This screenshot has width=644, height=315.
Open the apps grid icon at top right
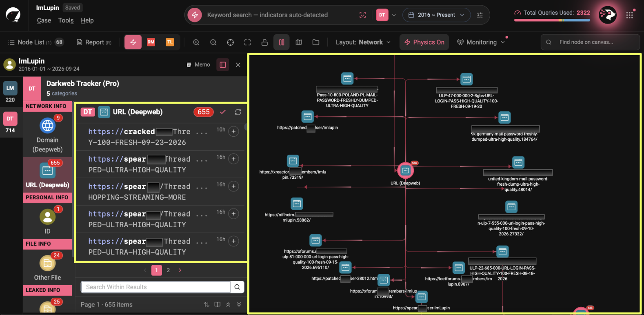[630, 15]
